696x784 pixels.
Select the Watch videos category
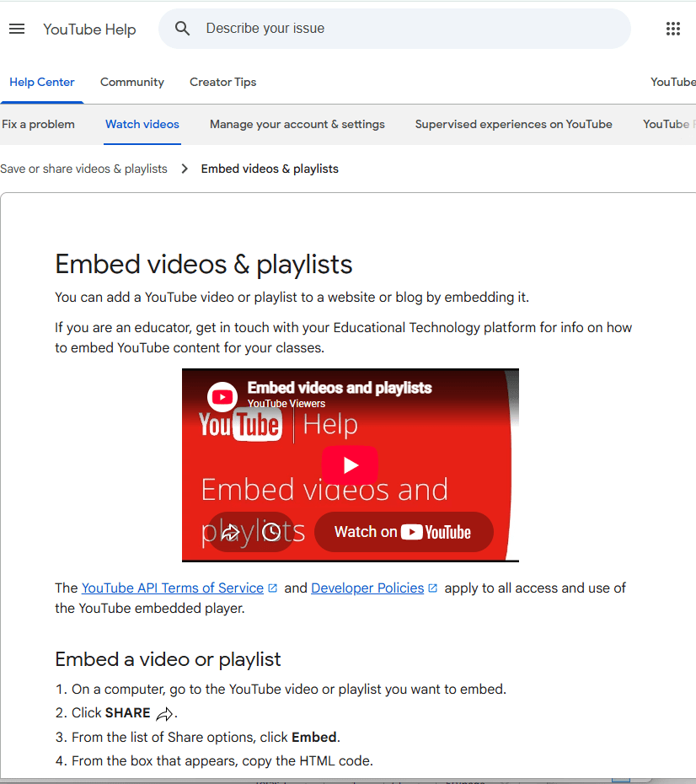[142, 124]
